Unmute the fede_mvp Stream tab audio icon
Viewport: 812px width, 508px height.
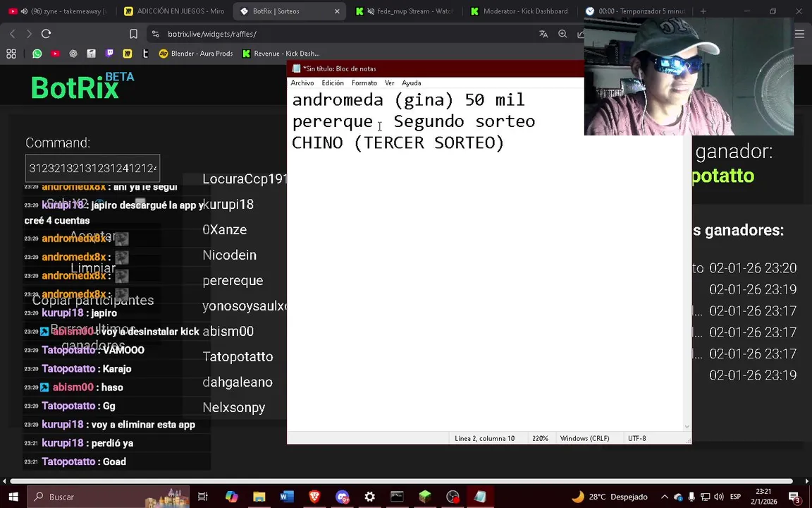[371, 11]
